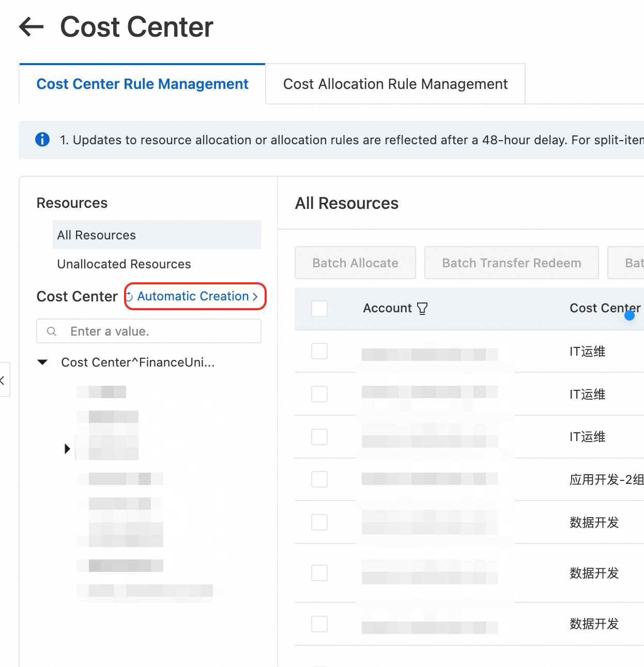Open Cost Allocation Rule Management tab
The width and height of the screenshot is (644, 667).
[x=395, y=84]
